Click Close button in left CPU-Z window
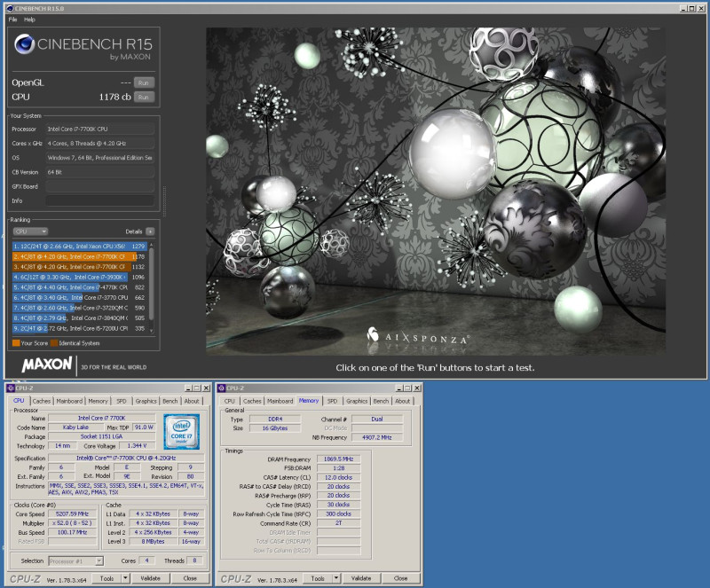This screenshot has width=710, height=588. point(190,578)
